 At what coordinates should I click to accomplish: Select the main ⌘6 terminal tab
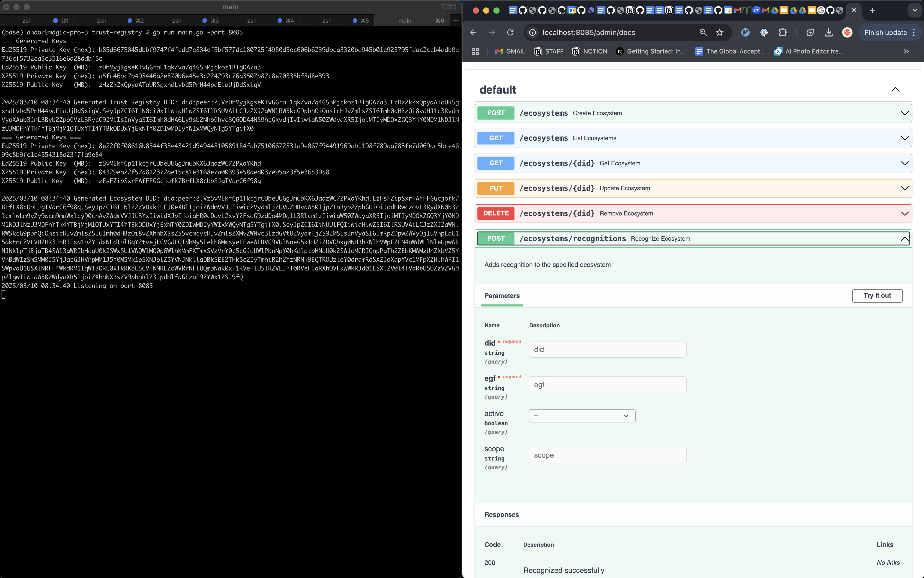pos(412,21)
